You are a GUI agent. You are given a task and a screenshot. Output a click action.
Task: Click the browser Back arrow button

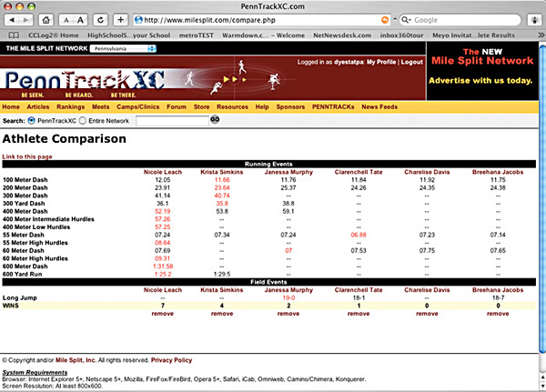(10, 19)
